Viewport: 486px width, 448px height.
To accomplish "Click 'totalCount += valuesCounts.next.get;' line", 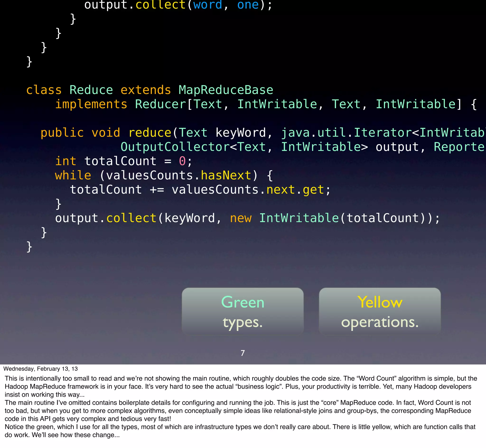I will coord(200,190).
